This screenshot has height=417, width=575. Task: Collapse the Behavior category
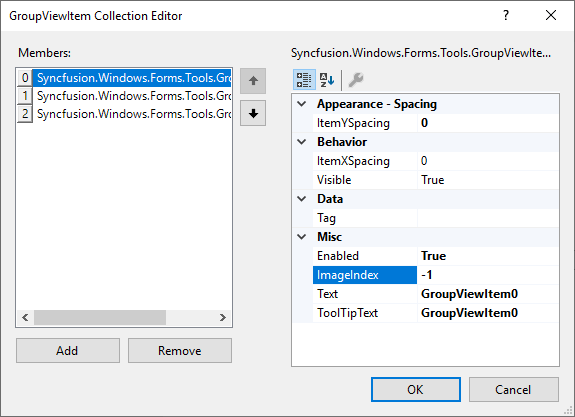coord(301,142)
